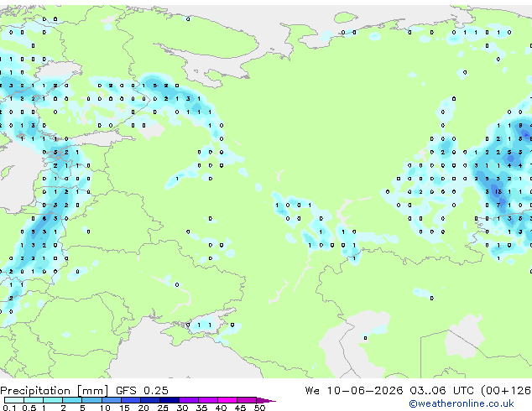The width and height of the screenshot is (532, 411).
Task: Click the '20' legend label
Action: pyautogui.click(x=143, y=408)
